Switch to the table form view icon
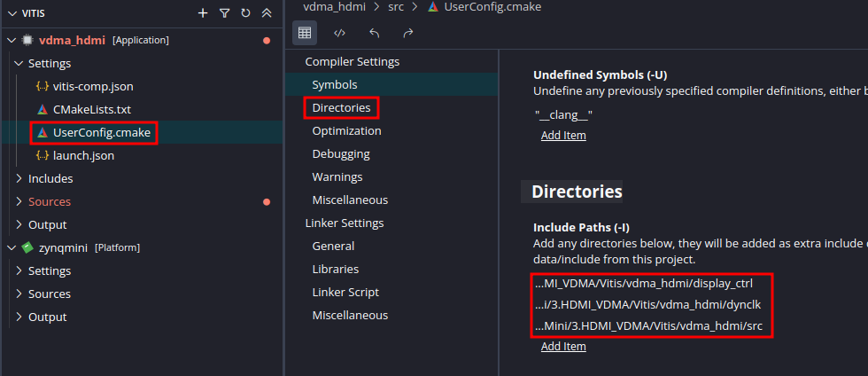This screenshot has width=868, height=376. point(305,33)
